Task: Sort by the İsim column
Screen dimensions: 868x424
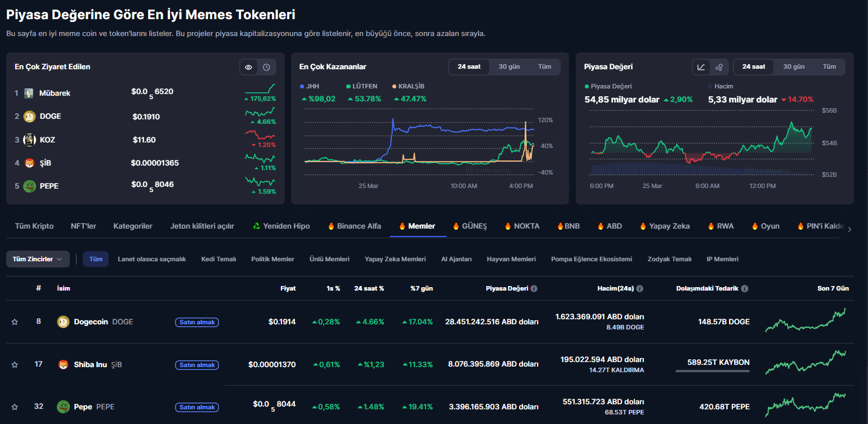Action: point(64,288)
